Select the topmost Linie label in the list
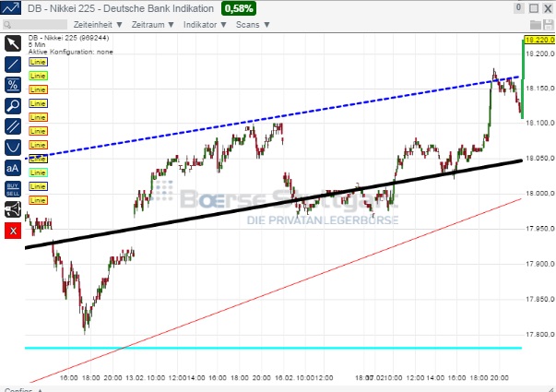The width and height of the screenshot is (556, 392). pos(38,62)
